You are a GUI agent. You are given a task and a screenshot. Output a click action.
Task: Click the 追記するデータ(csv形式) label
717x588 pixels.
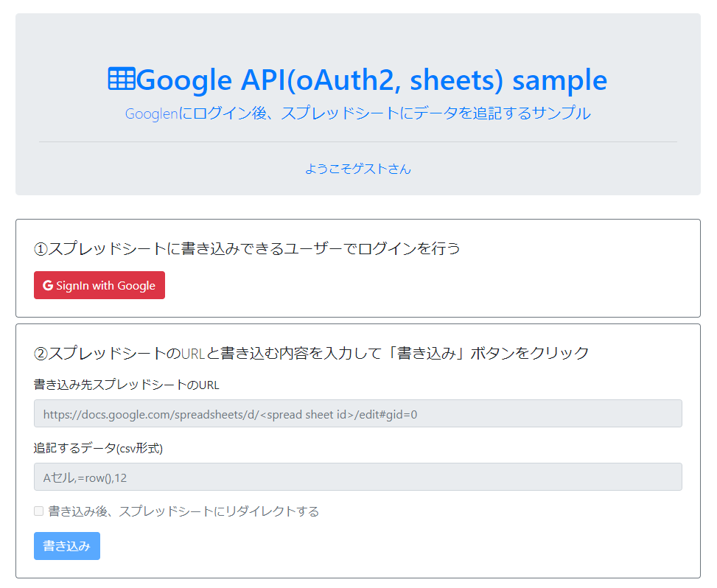point(98,448)
